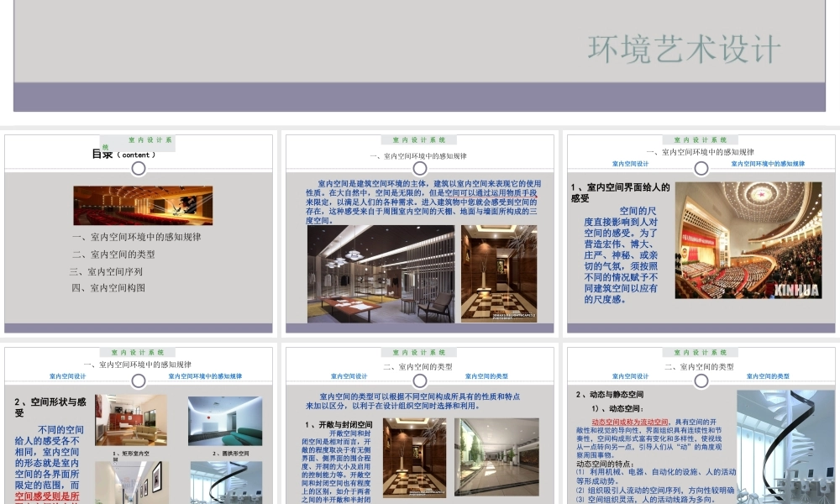840x504 pixels.
Task: Open the 环境艺术设计 title slide
Action: coord(419,55)
